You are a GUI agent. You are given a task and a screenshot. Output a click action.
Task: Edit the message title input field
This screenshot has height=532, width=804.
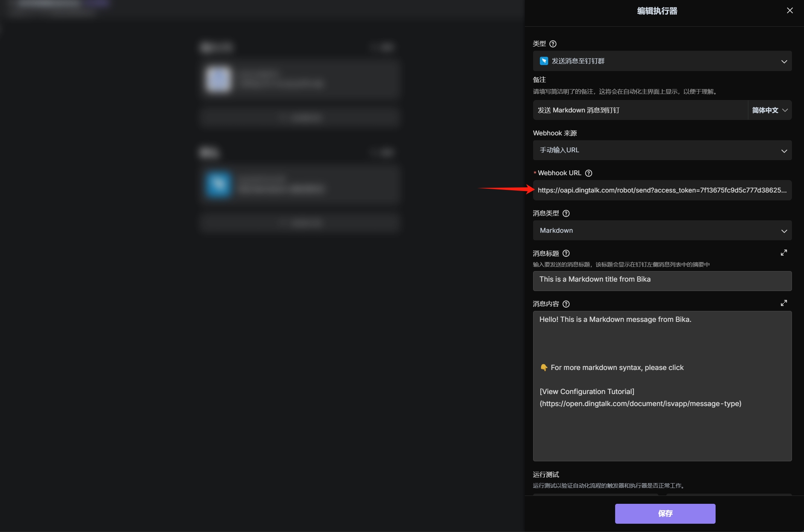pos(662,281)
